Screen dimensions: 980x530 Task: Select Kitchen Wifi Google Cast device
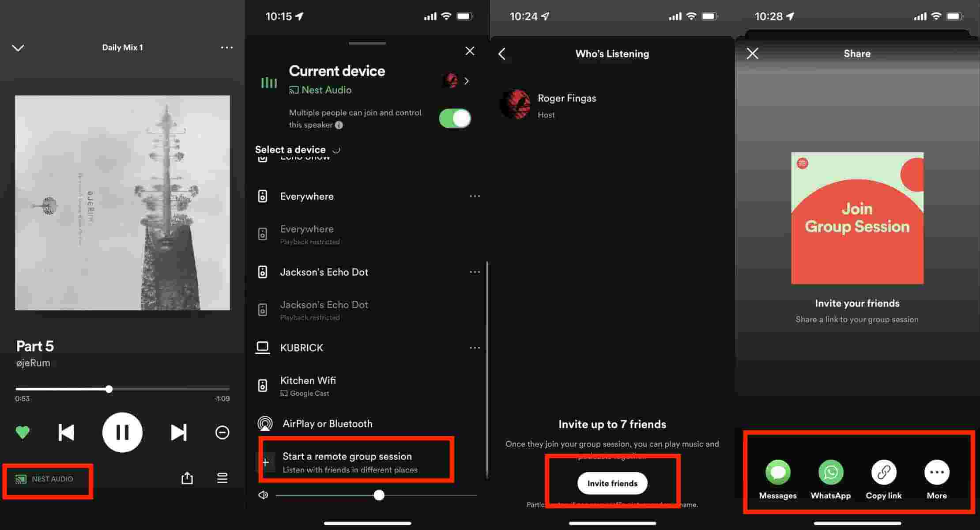click(x=368, y=384)
